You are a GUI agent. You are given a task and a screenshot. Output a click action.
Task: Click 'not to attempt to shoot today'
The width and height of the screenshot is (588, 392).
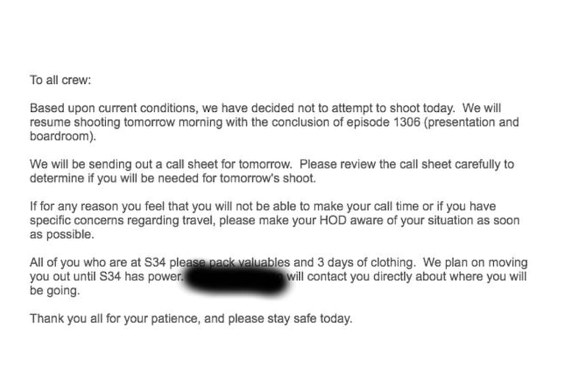(x=376, y=108)
